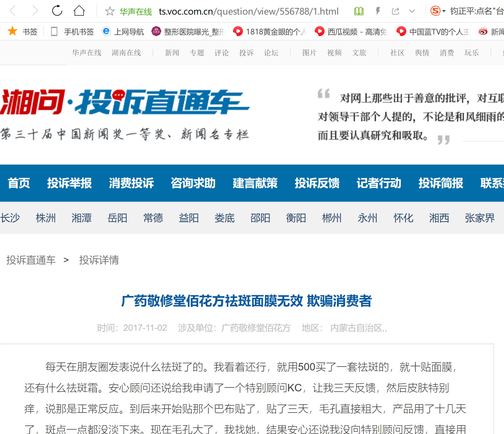The height and width of the screenshot is (434, 504).
Task: Open 整形医院曝光 bookmark
Action: pyautogui.click(x=188, y=32)
